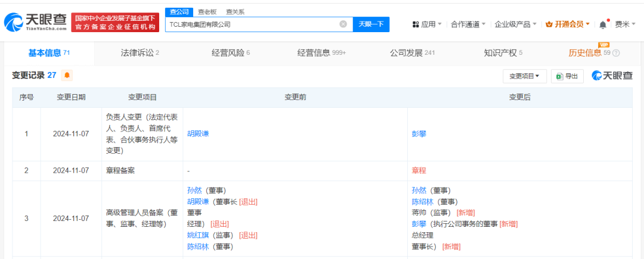
Task: Select the 查公司 search tab
Action: tap(179, 12)
